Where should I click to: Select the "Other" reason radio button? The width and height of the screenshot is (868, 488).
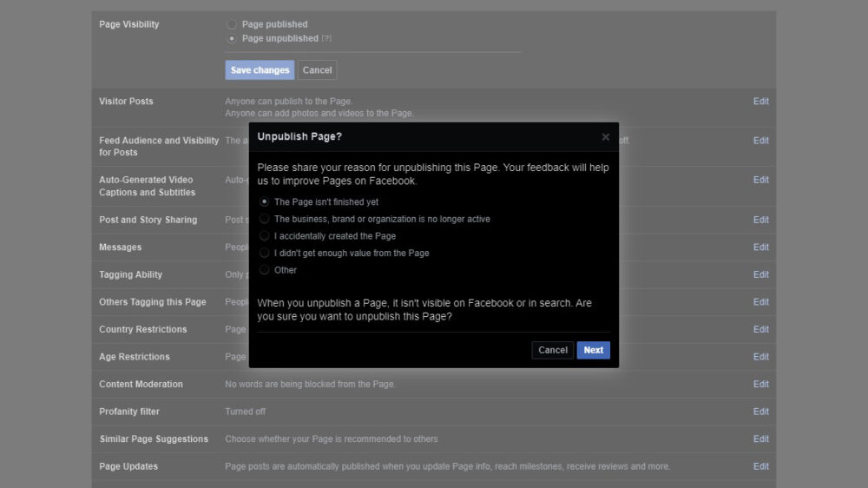pos(265,270)
